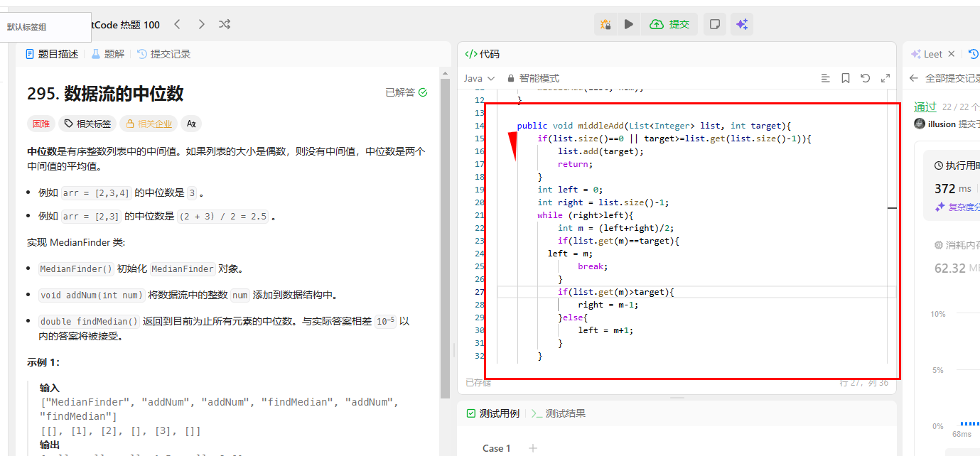Viewport: 980px width, 456px height.
Task: Toggle translation language icon
Action: (191, 124)
